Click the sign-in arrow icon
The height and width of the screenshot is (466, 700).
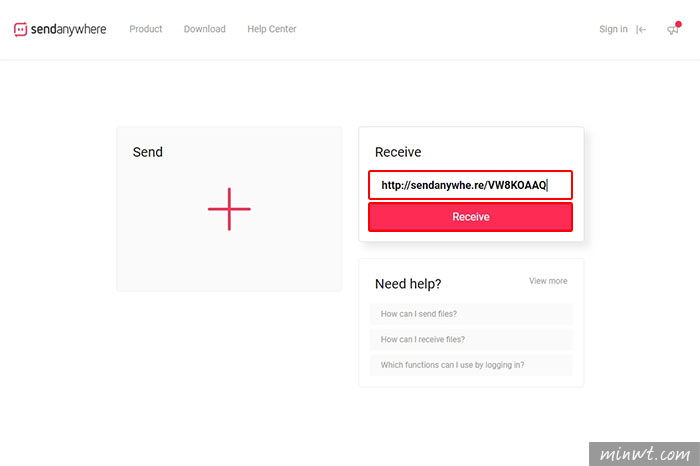[641, 29]
